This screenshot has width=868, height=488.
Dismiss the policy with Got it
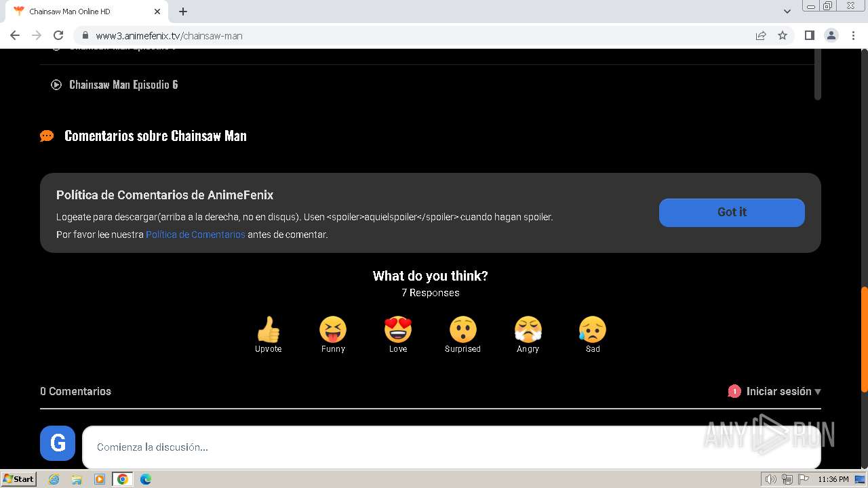click(x=732, y=212)
